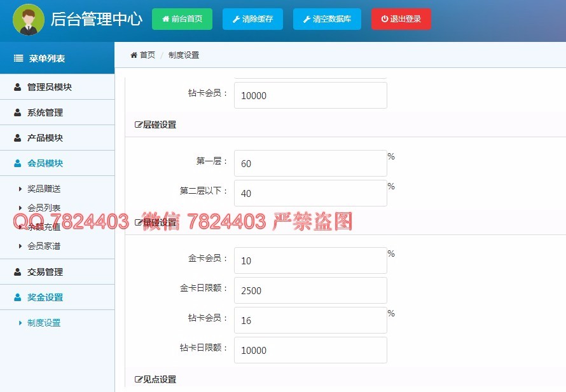The height and width of the screenshot is (392, 566).
Task: Click the 清空数据库 clear database button
Action: click(x=327, y=19)
